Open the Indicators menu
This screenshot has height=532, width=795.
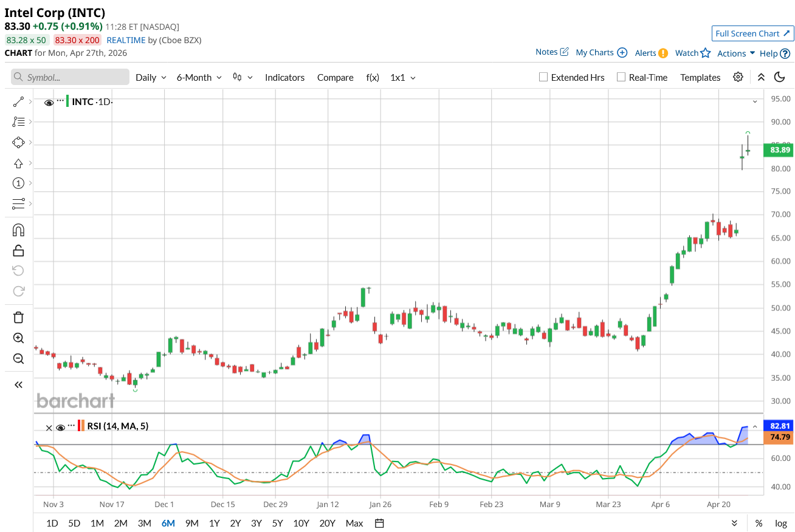click(x=284, y=78)
